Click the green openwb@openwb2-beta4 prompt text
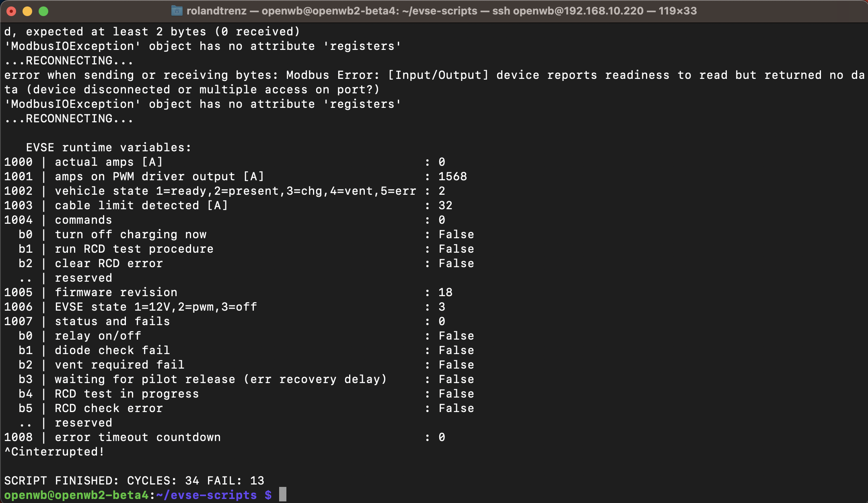This screenshot has width=868, height=503. point(76,495)
